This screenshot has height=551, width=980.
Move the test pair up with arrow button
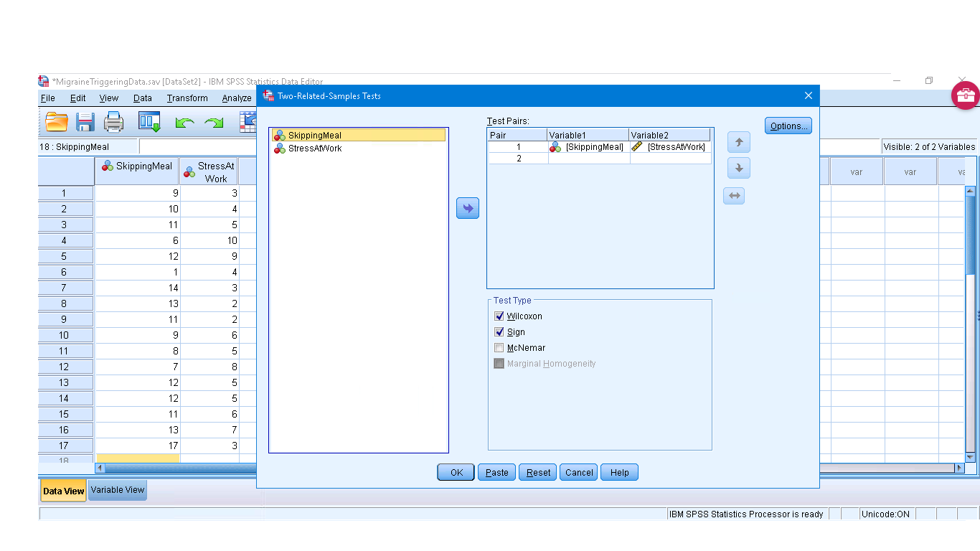point(738,142)
